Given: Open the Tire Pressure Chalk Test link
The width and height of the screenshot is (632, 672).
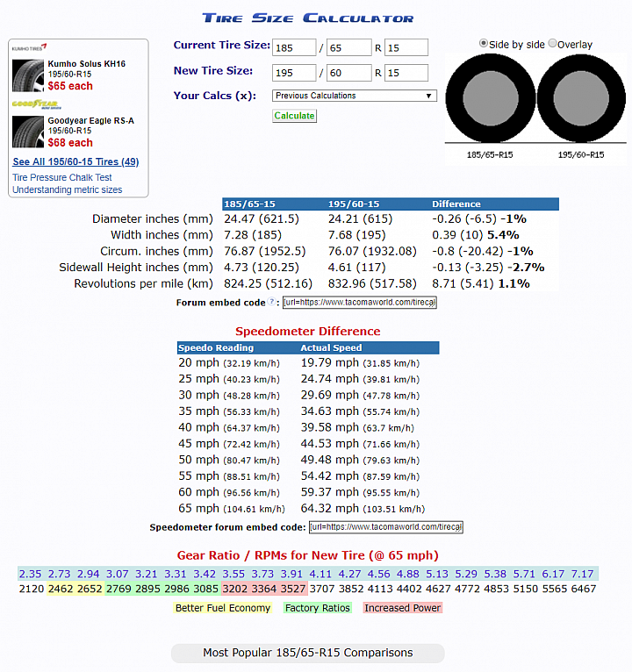Looking at the screenshot, I should point(62,177).
